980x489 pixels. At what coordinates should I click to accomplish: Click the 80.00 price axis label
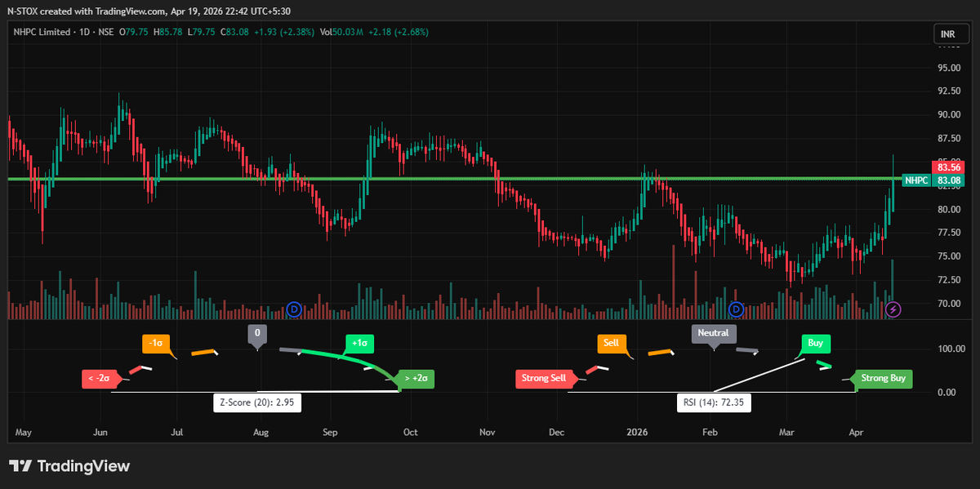tap(947, 209)
